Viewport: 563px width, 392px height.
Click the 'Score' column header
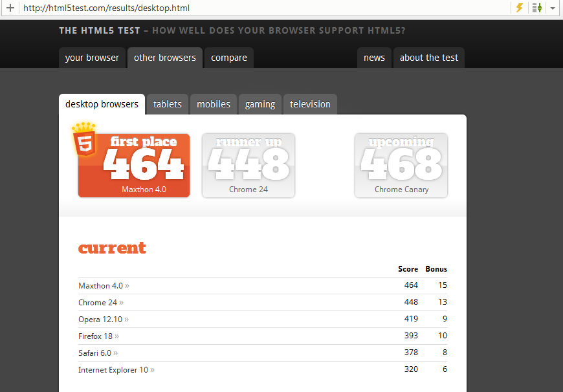point(408,269)
